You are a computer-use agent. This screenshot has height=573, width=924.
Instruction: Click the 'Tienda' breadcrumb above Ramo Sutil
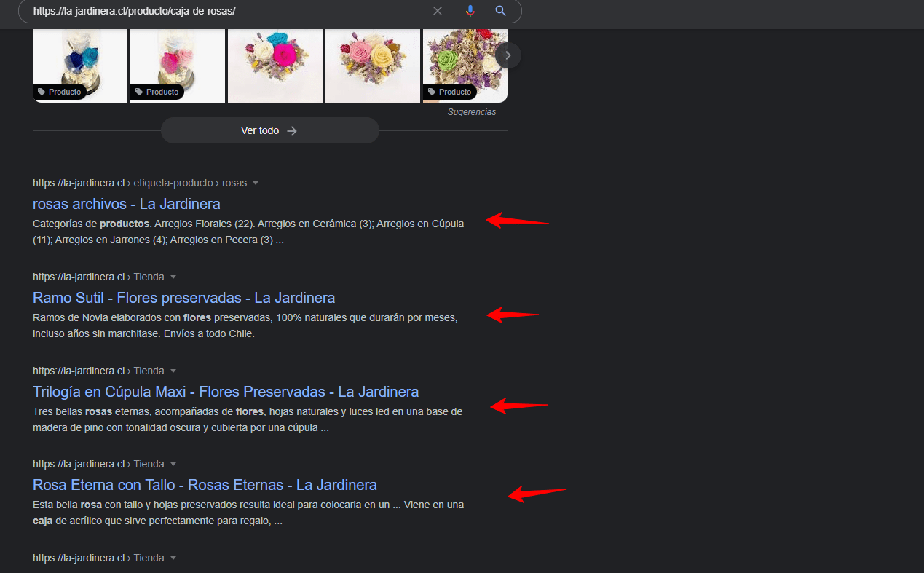click(149, 277)
